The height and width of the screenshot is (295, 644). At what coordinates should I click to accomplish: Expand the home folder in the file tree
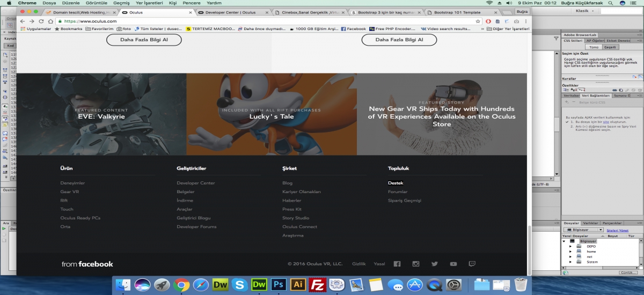pos(570,252)
